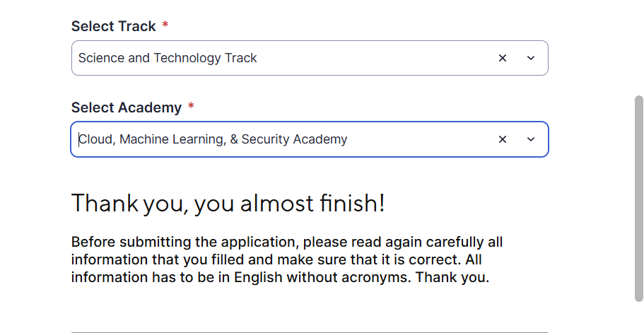Focus the "Cloud, Machine Learning, & Security Academy" text
The width and height of the screenshot is (644, 333).
point(213,139)
